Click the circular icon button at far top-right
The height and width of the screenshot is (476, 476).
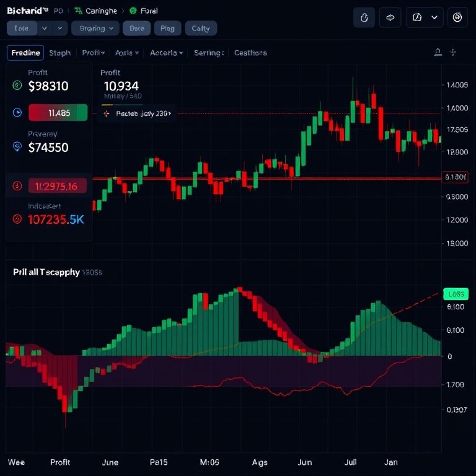[457, 17]
